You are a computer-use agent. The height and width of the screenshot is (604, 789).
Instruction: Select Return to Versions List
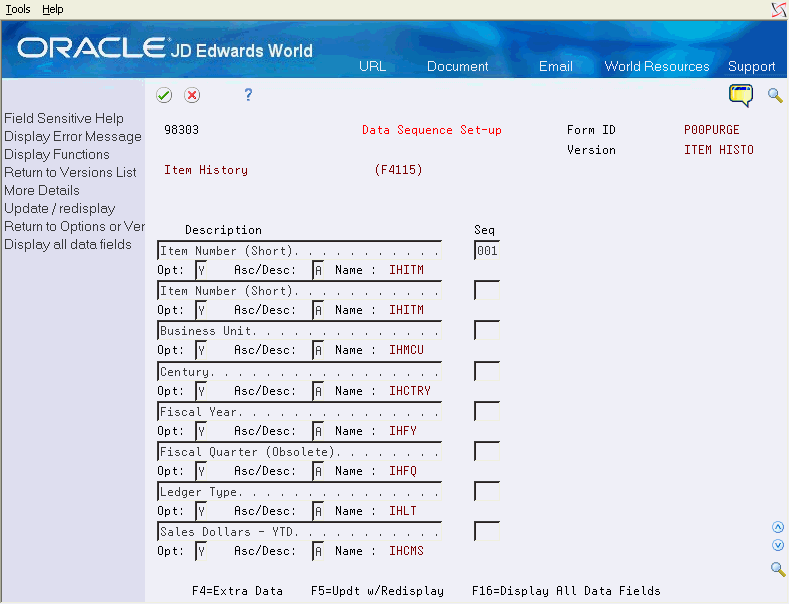tap(70, 173)
